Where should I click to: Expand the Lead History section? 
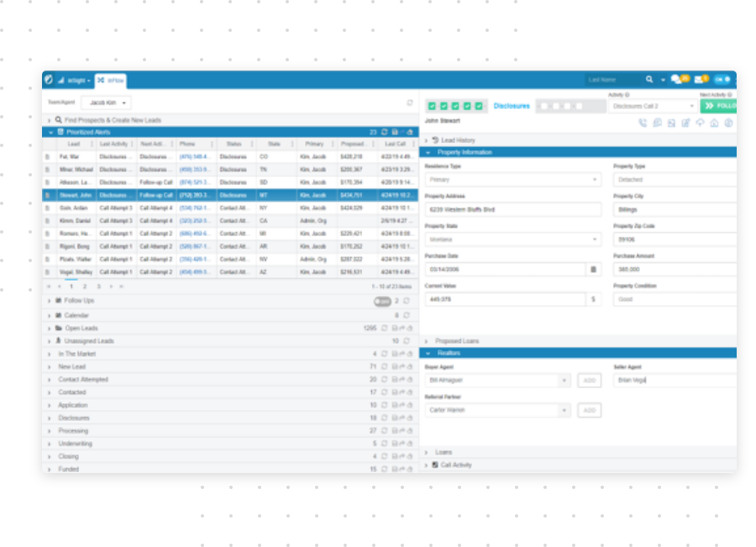(x=427, y=140)
